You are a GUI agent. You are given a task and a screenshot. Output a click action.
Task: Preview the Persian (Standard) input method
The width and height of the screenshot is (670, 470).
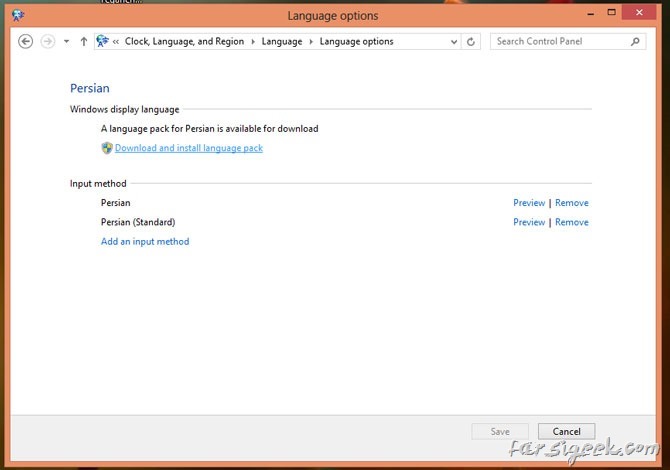coord(529,222)
